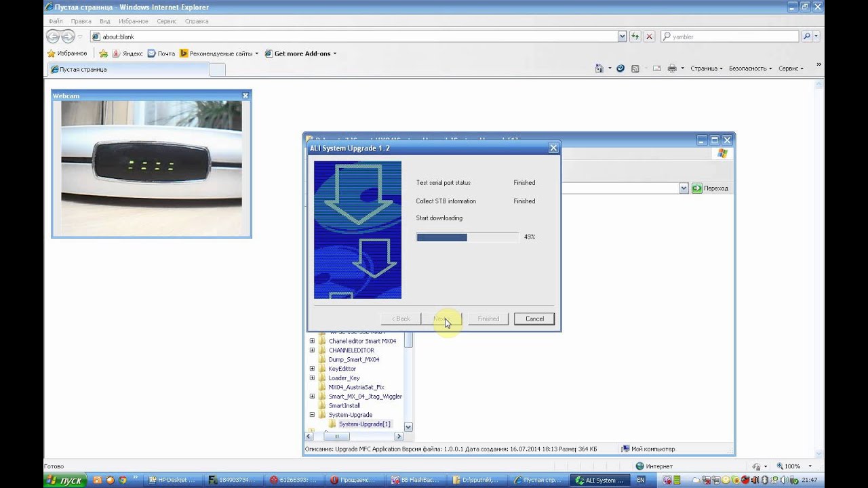Click the search magnifier button

coord(806,37)
